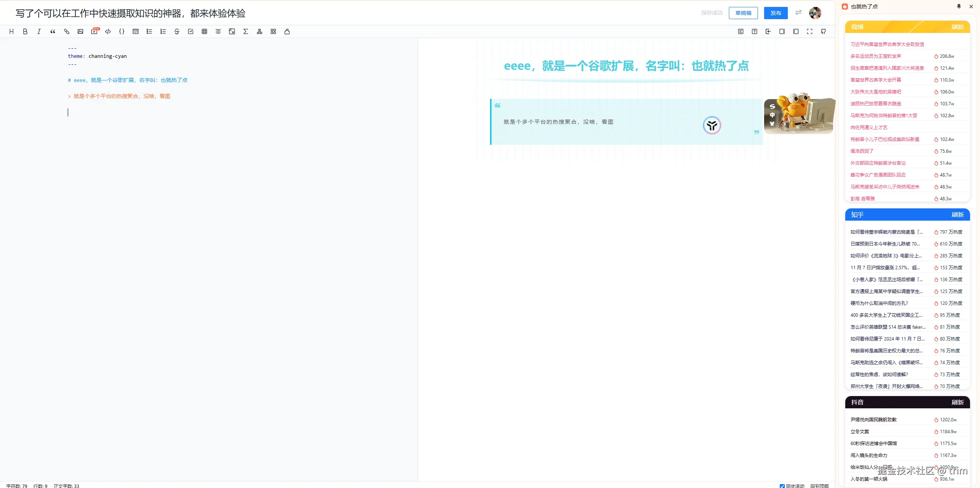The height and width of the screenshot is (488, 980).
Task: Open the heading level dropdown (H)
Action: tap(11, 31)
